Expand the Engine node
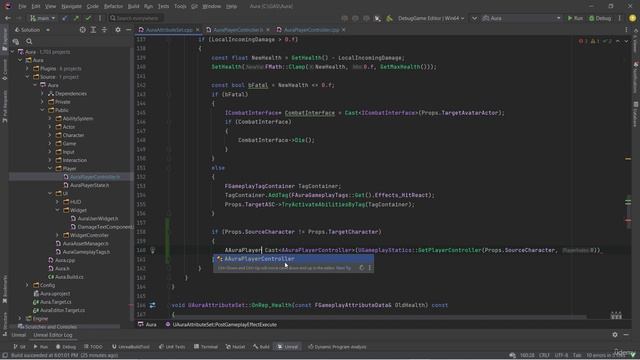Image resolution: width=640 pixels, height=360 pixels. click(x=20, y=318)
